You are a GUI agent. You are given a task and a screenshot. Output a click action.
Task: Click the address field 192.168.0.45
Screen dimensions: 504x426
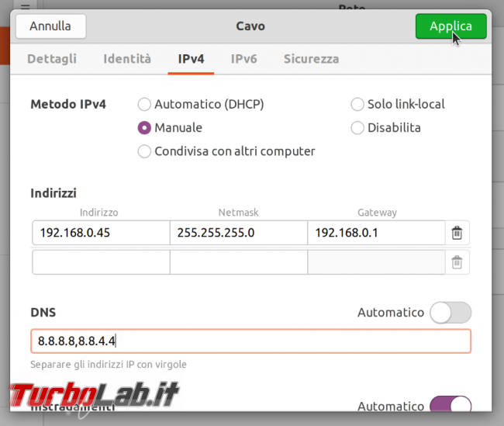[101, 233]
